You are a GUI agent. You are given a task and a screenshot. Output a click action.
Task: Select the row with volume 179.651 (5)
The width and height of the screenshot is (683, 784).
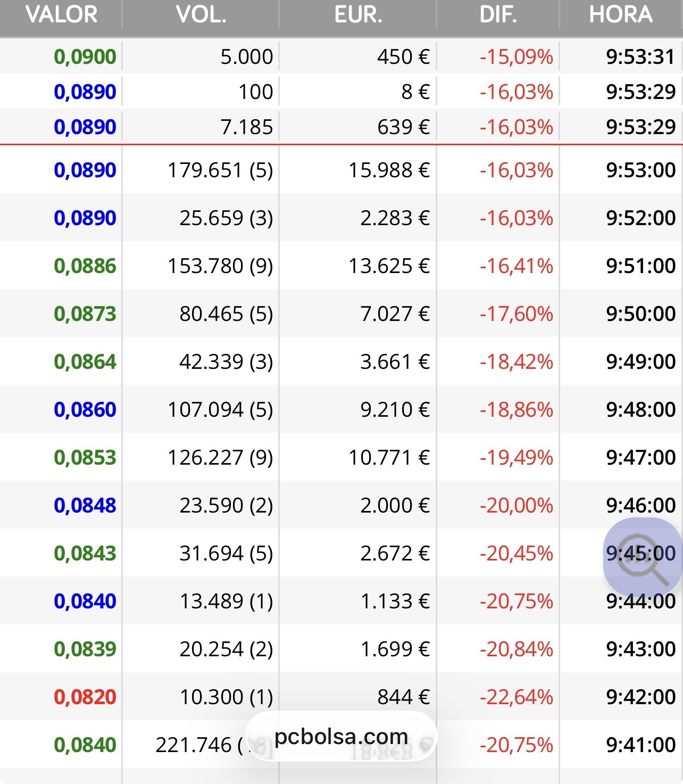pos(220,170)
